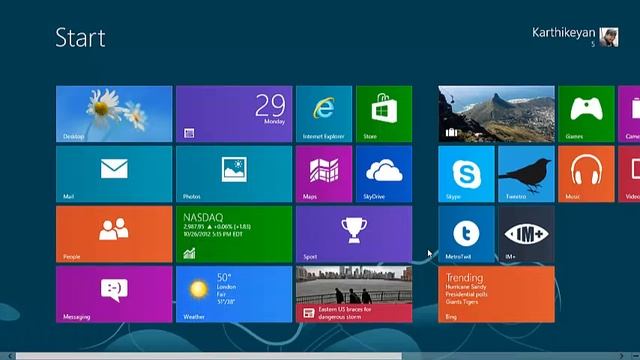The height and width of the screenshot is (360, 640).
Task: Launch the Games tile
Action: coord(586,114)
